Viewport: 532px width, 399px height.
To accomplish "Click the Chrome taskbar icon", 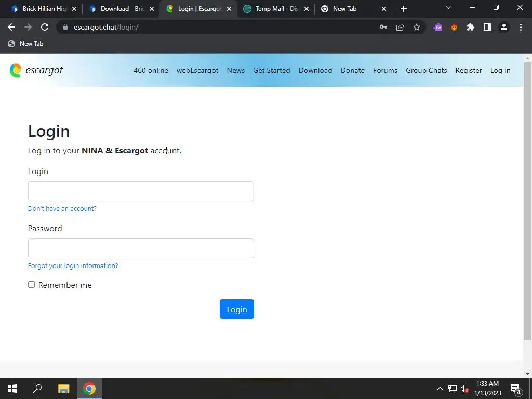I will click(89, 389).
